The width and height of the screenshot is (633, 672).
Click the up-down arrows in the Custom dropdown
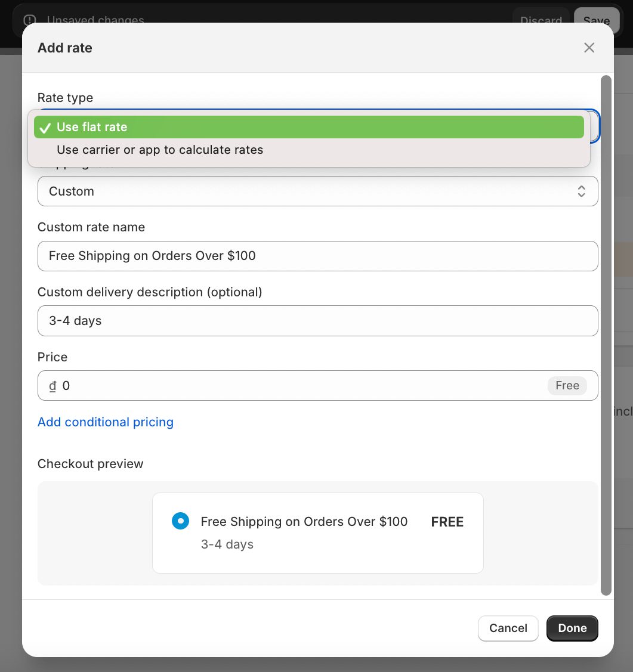[581, 191]
